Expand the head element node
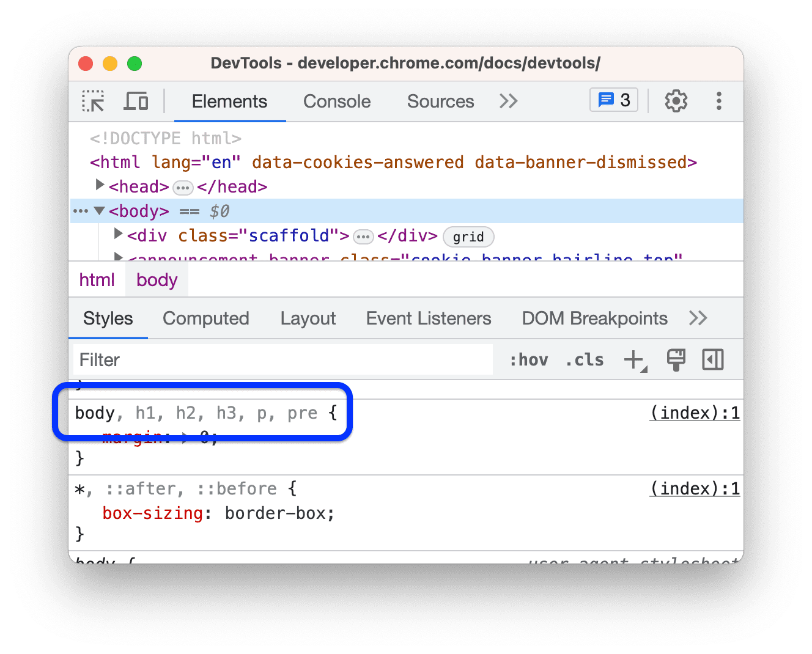Viewport: 812px width, 654px height. tap(100, 186)
